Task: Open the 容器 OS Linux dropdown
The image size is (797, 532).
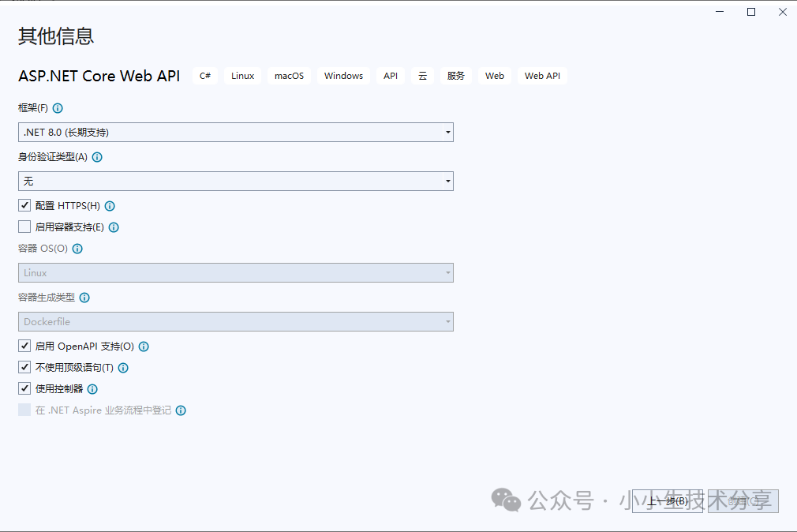Action: click(x=235, y=273)
